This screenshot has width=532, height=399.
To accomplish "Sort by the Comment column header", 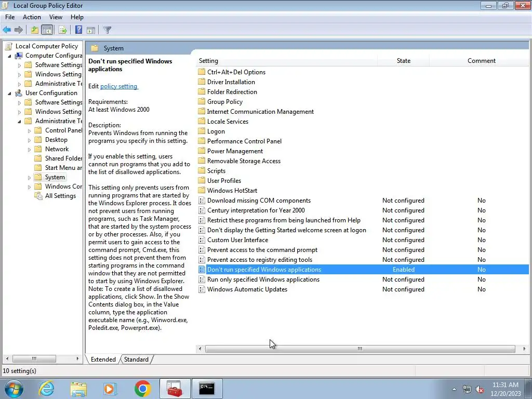I will click(x=481, y=61).
